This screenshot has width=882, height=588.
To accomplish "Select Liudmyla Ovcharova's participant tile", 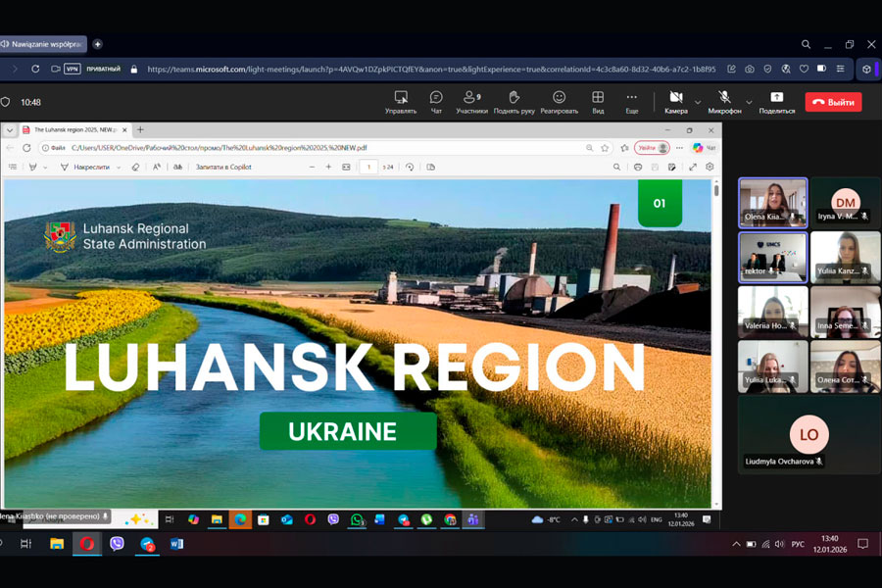I will point(808,435).
